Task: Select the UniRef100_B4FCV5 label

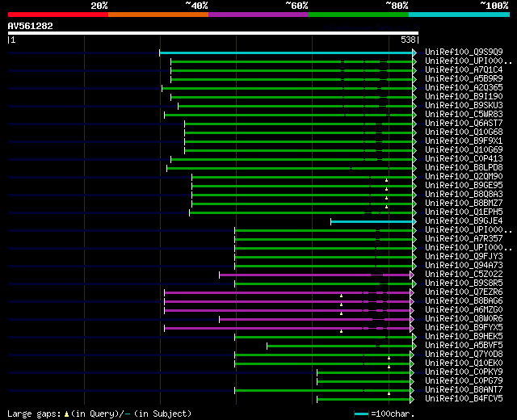Action: tap(464, 399)
